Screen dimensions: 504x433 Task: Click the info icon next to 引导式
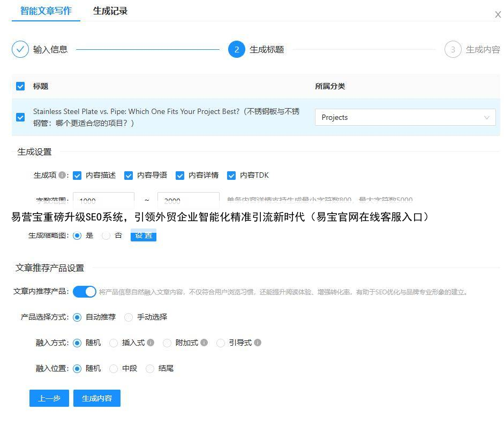(x=258, y=343)
